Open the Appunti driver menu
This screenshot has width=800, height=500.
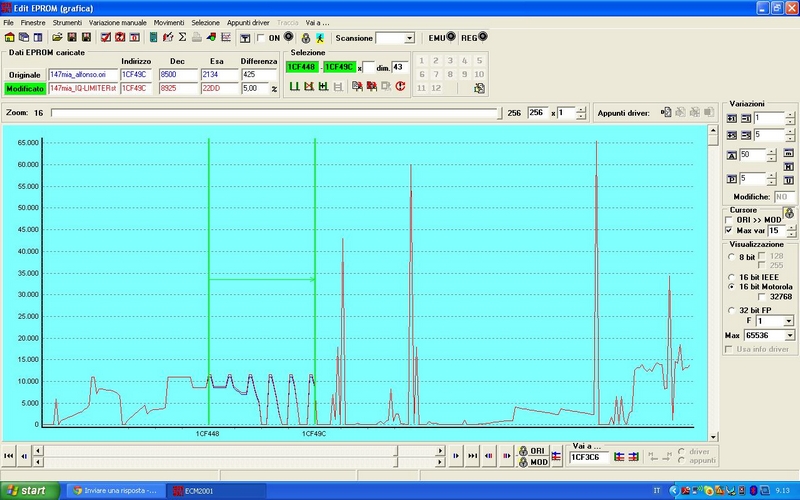249,21
